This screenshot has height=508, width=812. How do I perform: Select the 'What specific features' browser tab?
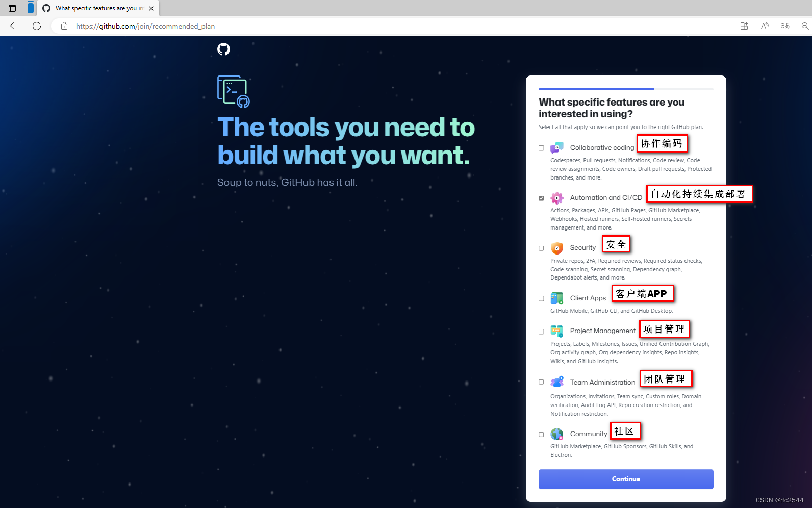(x=98, y=8)
